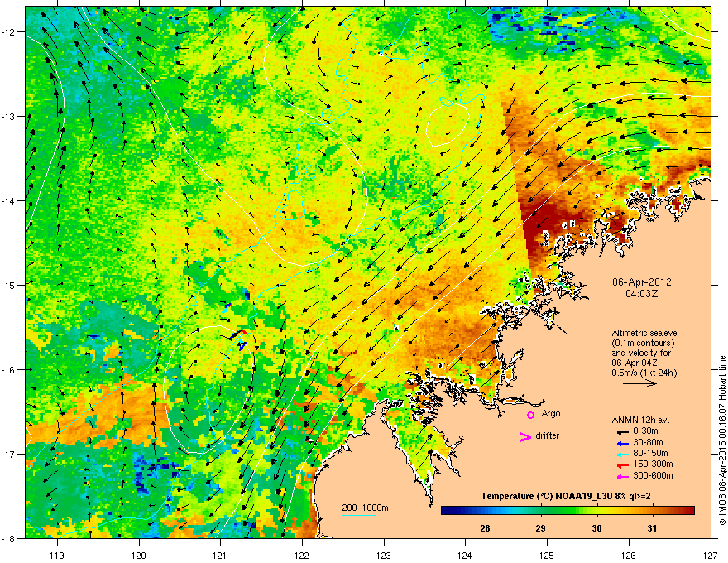Screen dimensions: 728x563
Task: Click the '124' longitude axis label
Action: click(465, 555)
